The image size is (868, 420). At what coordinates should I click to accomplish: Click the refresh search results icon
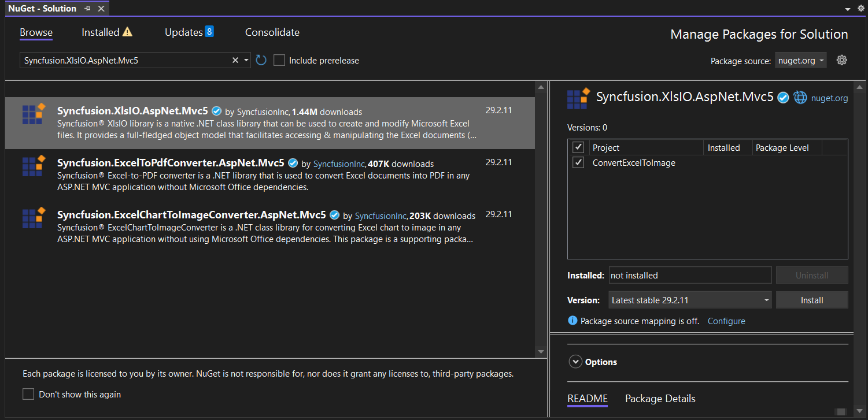point(260,60)
